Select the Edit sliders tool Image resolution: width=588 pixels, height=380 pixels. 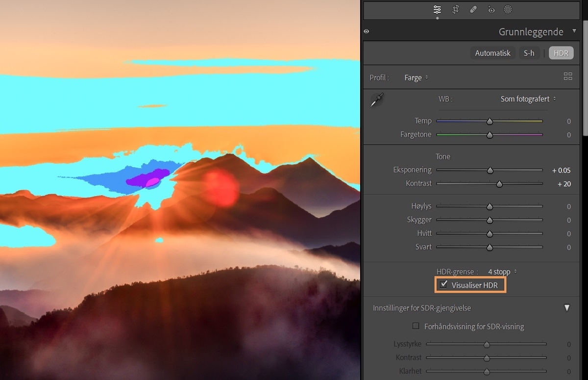(x=437, y=9)
